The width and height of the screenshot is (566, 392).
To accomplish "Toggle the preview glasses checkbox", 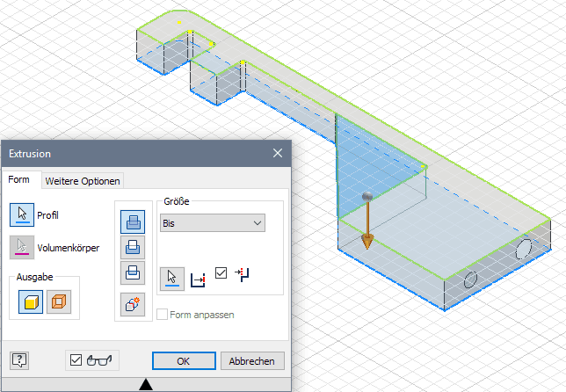I will click(76, 359).
